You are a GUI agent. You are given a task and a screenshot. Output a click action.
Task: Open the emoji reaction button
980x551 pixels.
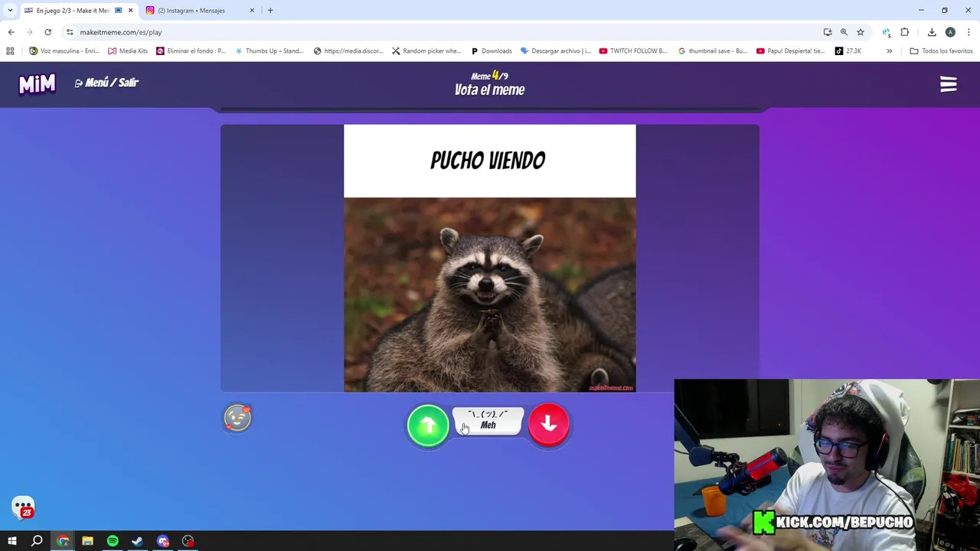coord(237,418)
